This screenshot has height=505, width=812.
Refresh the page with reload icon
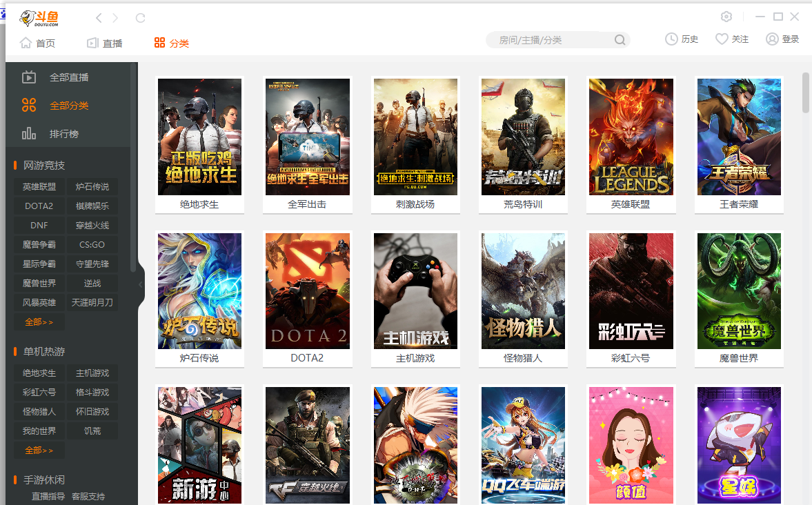140,18
